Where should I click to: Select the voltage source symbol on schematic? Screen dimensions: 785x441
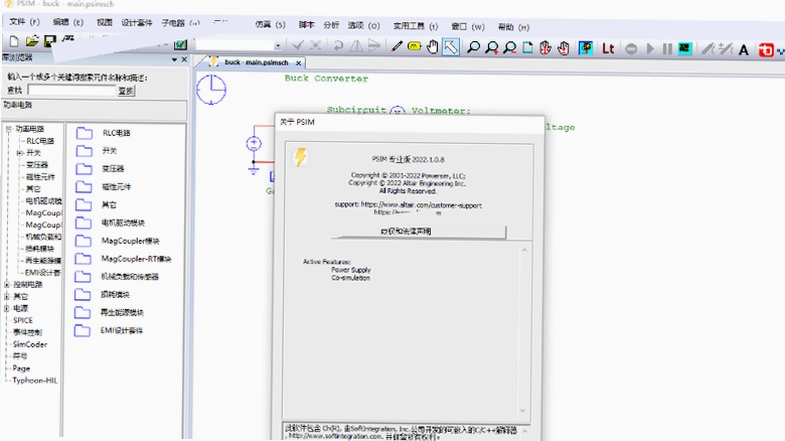[x=254, y=144]
